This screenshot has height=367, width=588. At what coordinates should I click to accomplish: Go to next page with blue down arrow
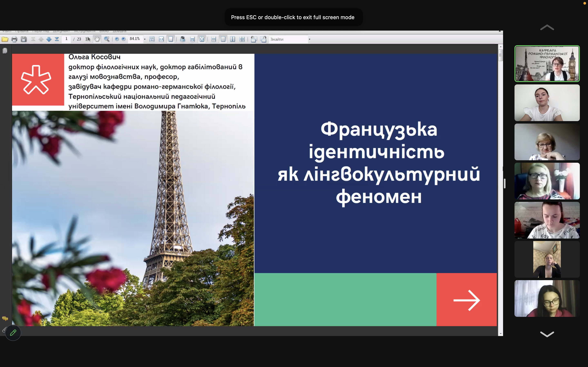coord(49,39)
